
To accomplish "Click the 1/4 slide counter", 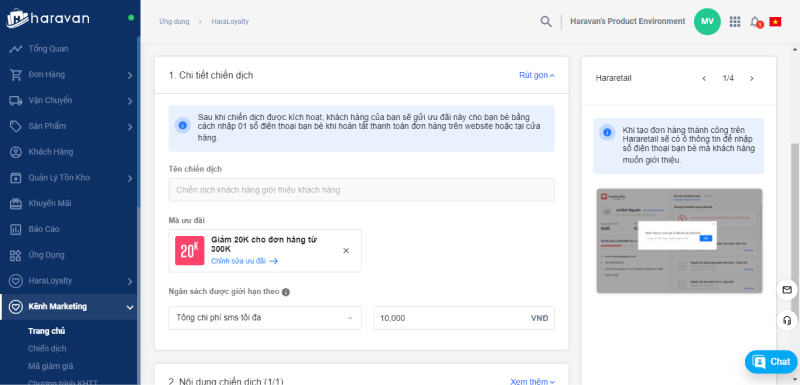I will point(728,79).
